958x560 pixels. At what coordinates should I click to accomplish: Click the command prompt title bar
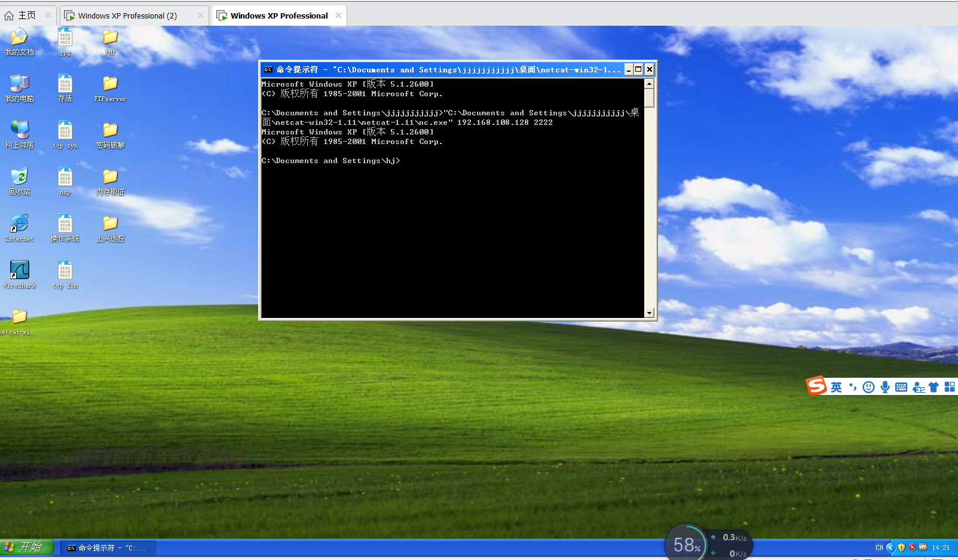click(x=448, y=69)
